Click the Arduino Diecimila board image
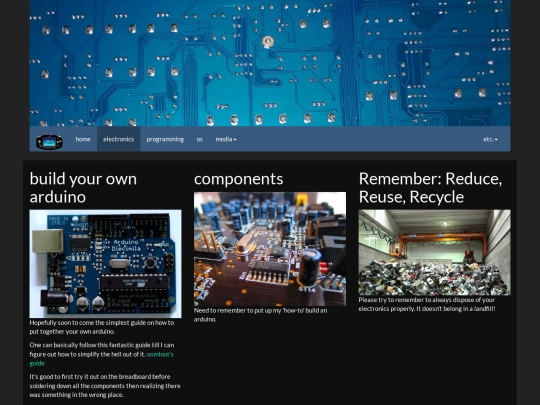540x405 pixels. click(x=105, y=264)
